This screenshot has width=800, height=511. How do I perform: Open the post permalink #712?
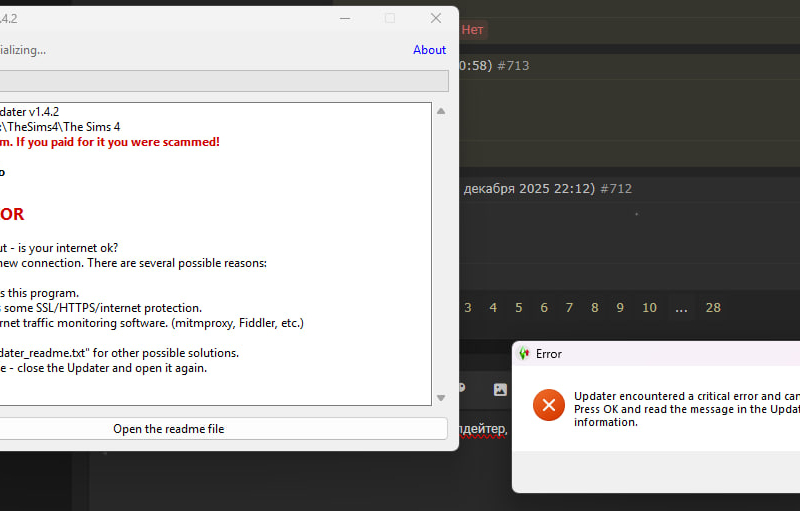tap(615, 188)
